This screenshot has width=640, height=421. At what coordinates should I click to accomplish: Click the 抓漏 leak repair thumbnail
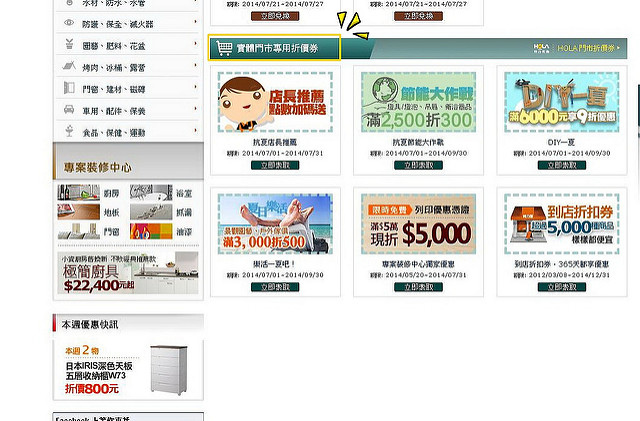pos(151,212)
